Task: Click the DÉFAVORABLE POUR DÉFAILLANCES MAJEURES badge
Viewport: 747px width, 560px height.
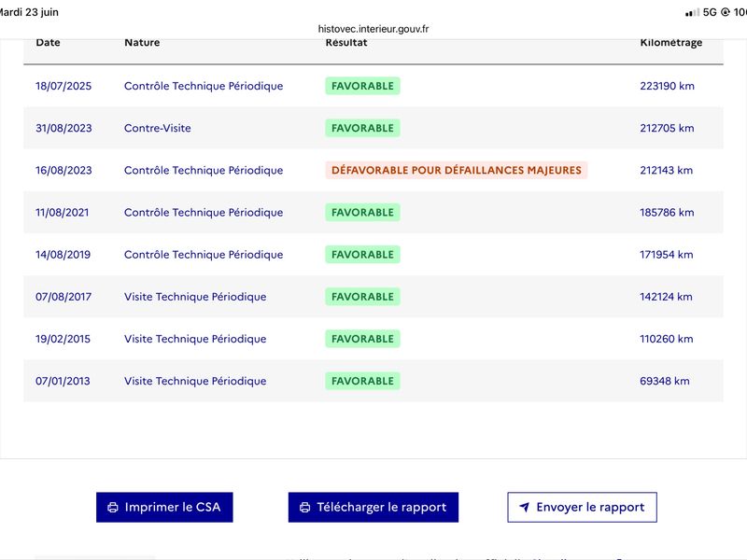Action: 457,171
